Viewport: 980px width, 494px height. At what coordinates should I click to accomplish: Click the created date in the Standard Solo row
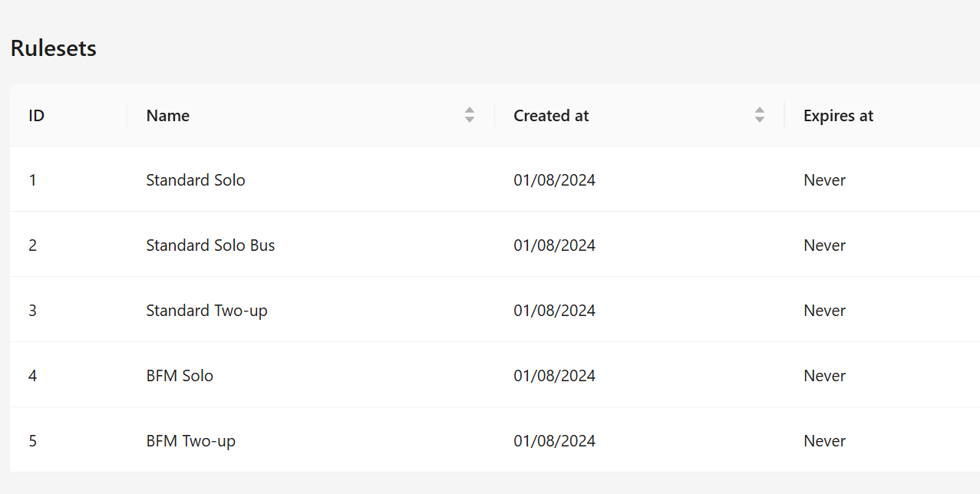pos(554,180)
